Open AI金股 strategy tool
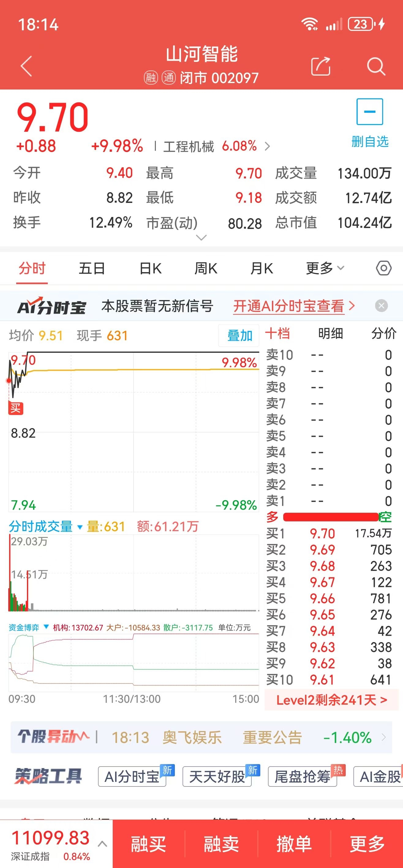Screen dimensions: 403x868 379,776
